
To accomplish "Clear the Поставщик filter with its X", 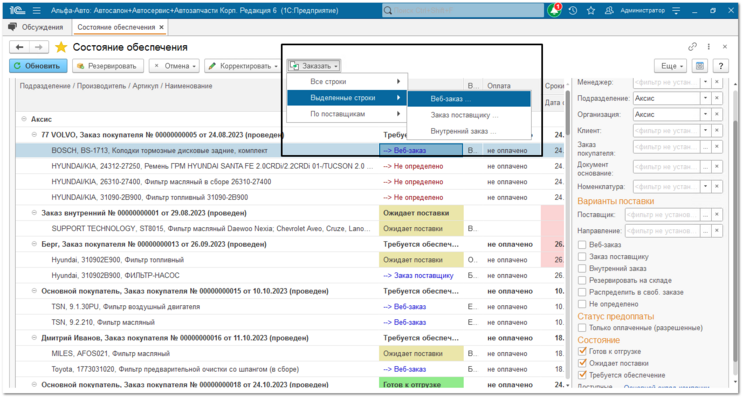I will point(717,215).
